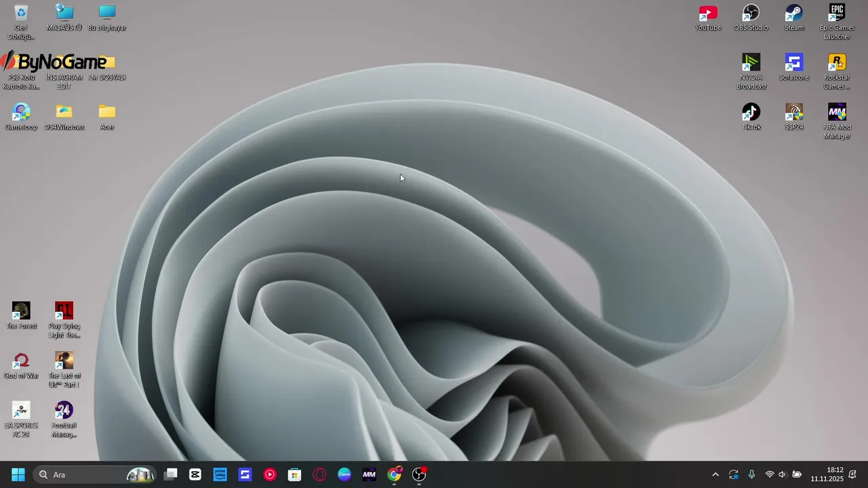Viewport: 868px width, 488px height.
Task: Launch The Forest game shortcut
Action: tap(21, 316)
